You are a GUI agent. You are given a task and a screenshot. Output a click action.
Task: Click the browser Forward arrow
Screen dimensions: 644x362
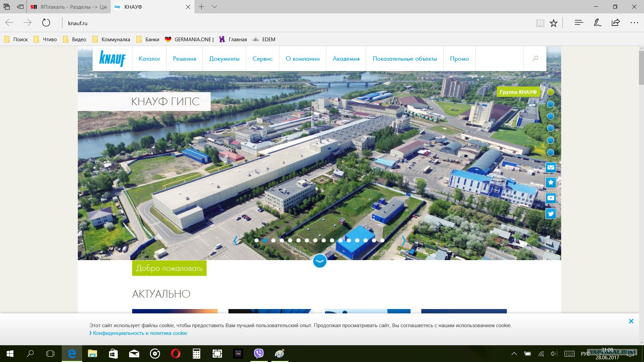(28, 23)
